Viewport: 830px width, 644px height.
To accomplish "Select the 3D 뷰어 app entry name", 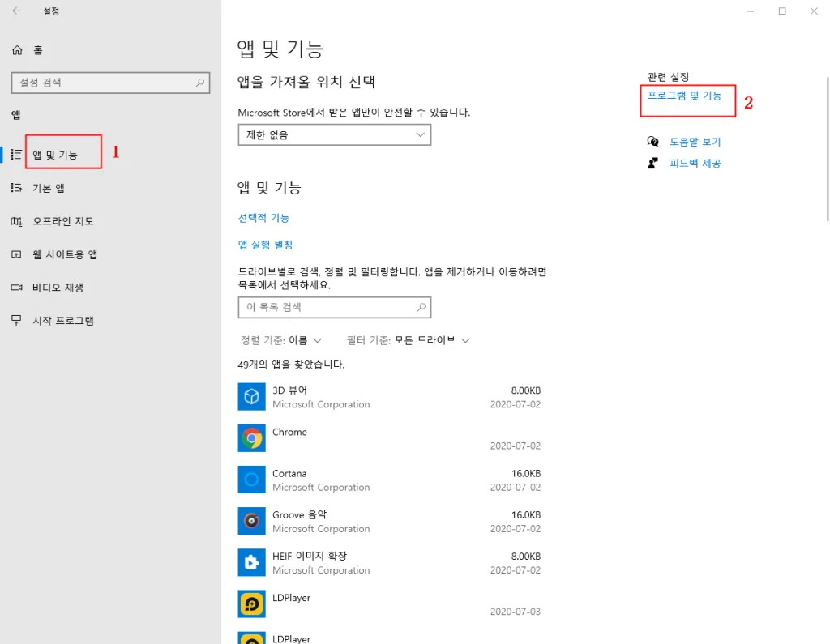I will pos(289,390).
